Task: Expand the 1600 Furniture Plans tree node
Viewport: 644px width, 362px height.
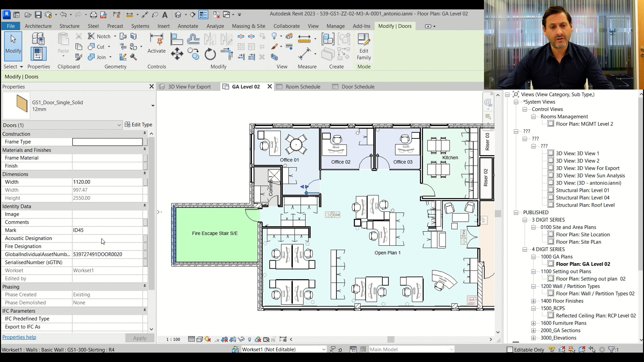Action: 533,323
